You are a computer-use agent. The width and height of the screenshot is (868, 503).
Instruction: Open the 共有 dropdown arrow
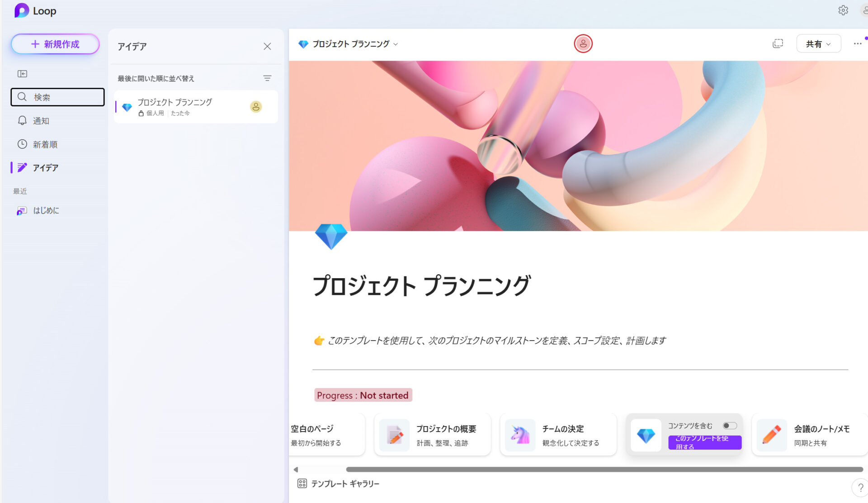[828, 44]
